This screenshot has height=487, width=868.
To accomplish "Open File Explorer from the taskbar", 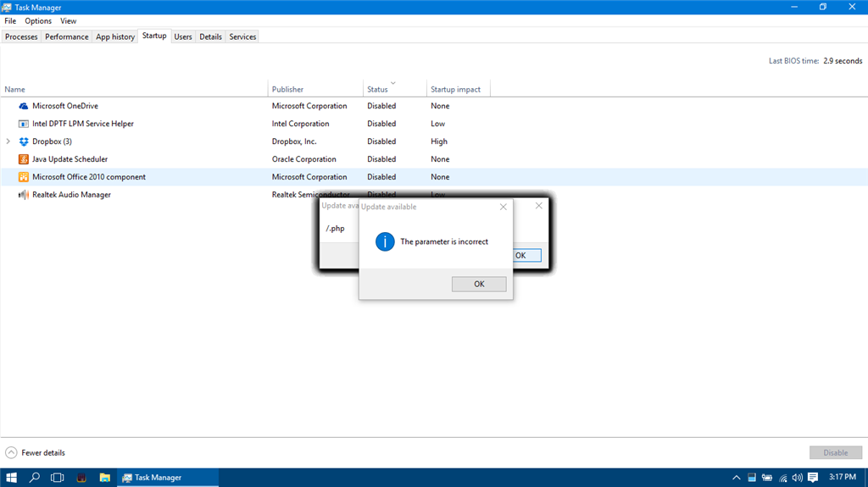I will tap(104, 477).
